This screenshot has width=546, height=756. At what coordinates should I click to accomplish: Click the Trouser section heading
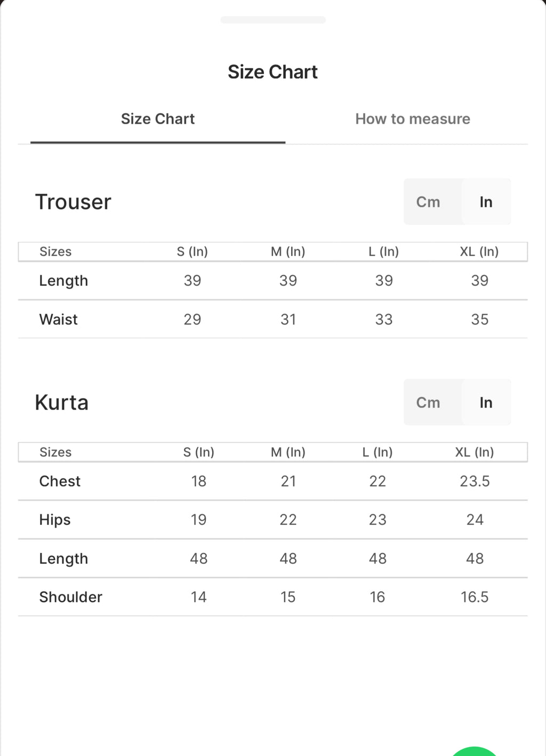[73, 202]
